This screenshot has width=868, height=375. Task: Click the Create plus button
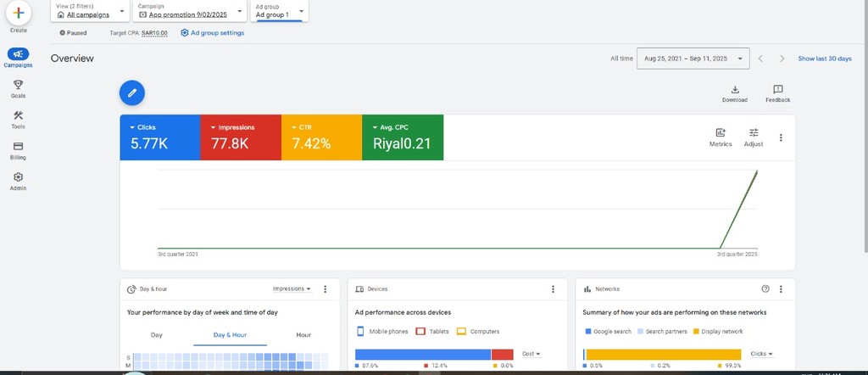click(x=18, y=14)
